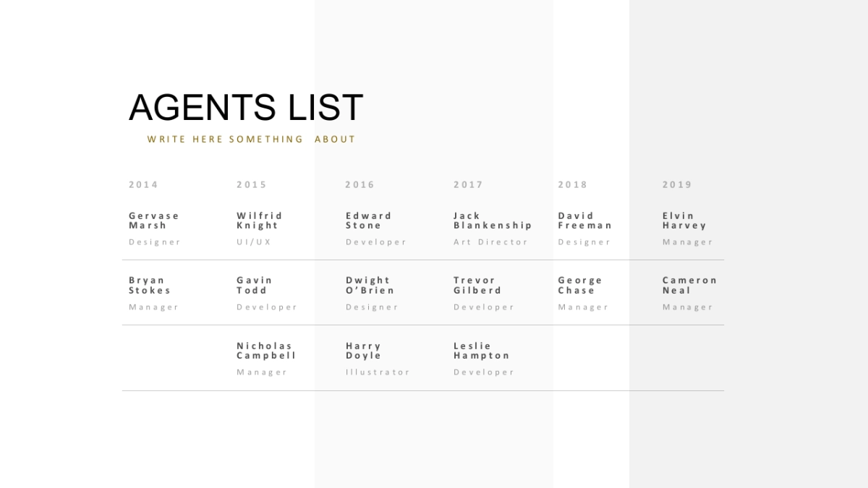Click the name Bryan Stokes

[x=149, y=285]
